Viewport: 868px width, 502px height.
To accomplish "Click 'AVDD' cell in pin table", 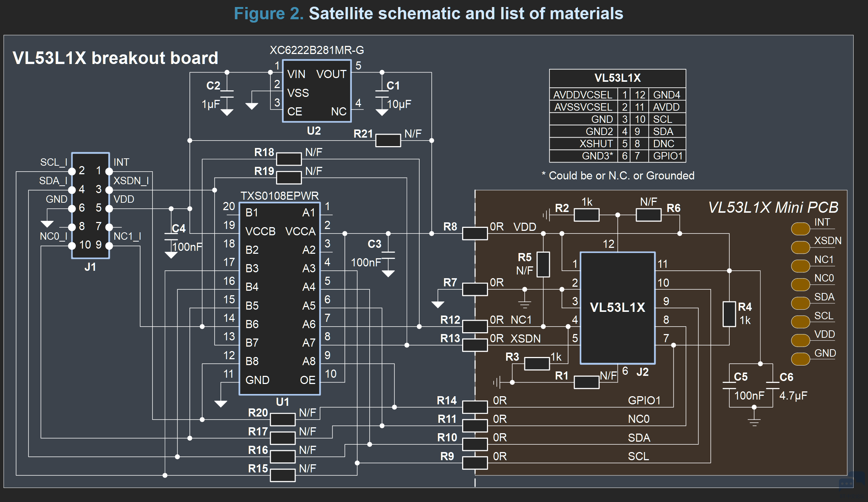I will 667,107.
